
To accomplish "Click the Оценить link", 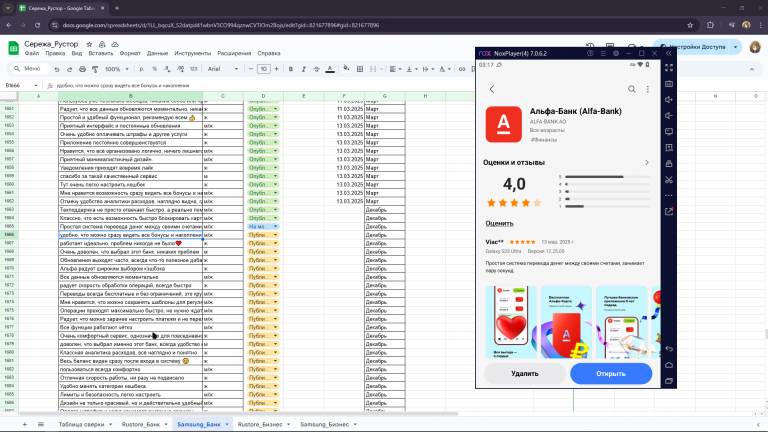I will click(499, 223).
